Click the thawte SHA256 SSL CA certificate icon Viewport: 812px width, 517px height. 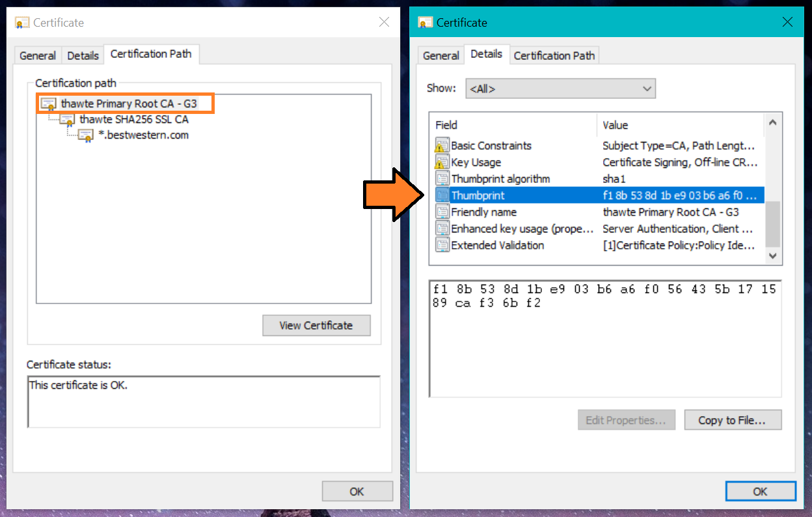tap(67, 120)
